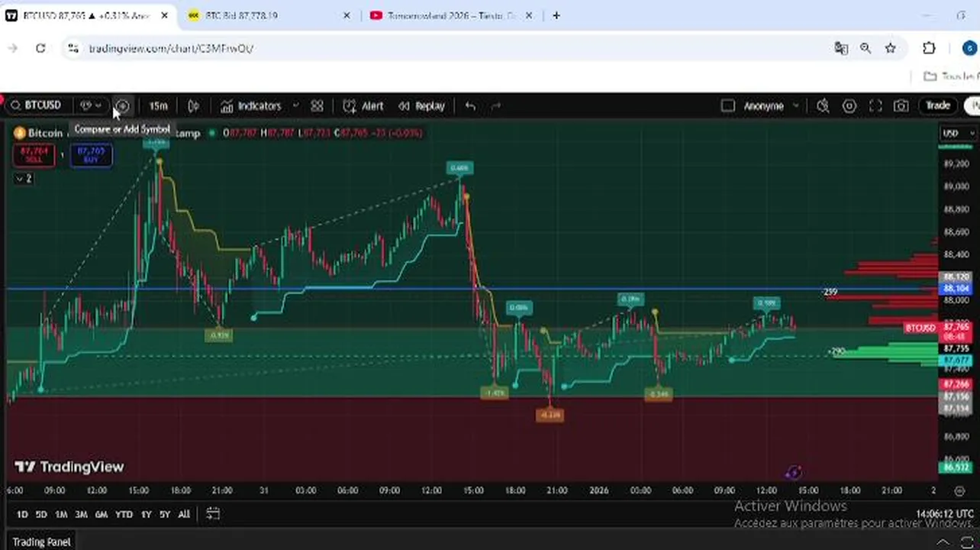Click the Trade button
The height and width of the screenshot is (550, 980).
[x=938, y=105]
